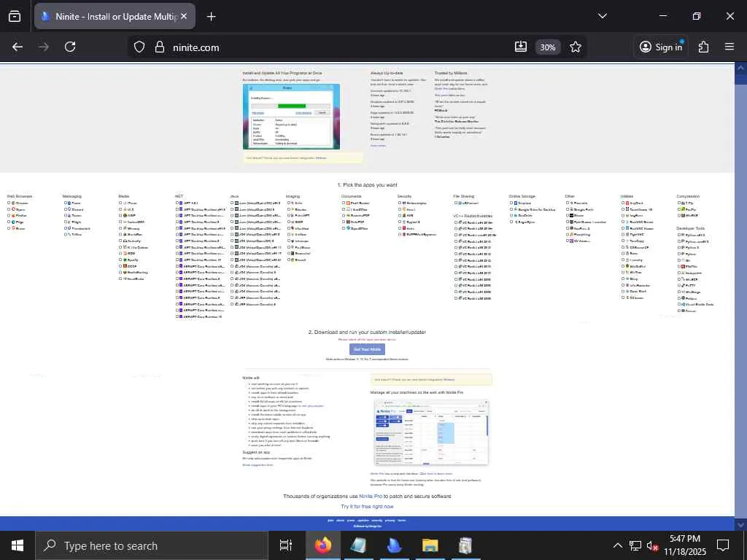Screen dimensions: 747x560
Task: Check the 7-Zip box under Compression
Action: point(679,203)
